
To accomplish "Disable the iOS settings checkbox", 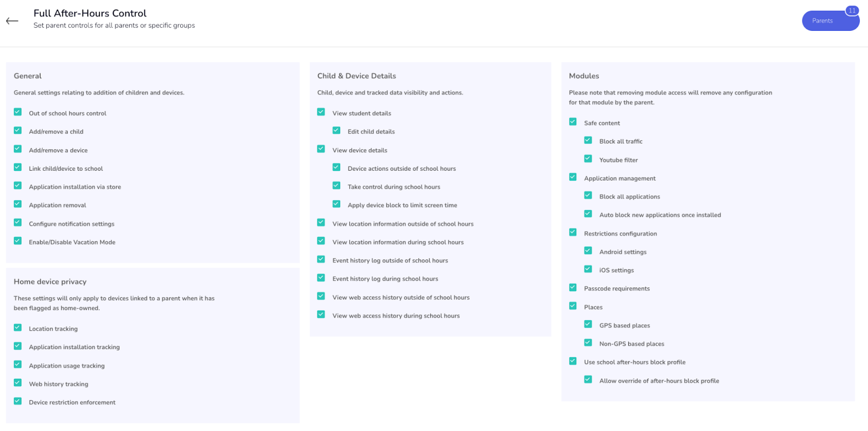I will tap(588, 269).
